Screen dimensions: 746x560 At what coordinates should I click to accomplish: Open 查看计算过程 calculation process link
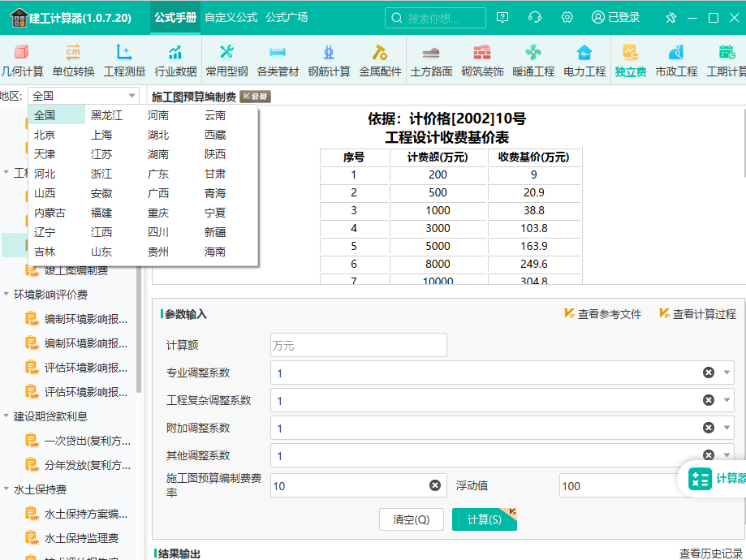click(x=698, y=314)
